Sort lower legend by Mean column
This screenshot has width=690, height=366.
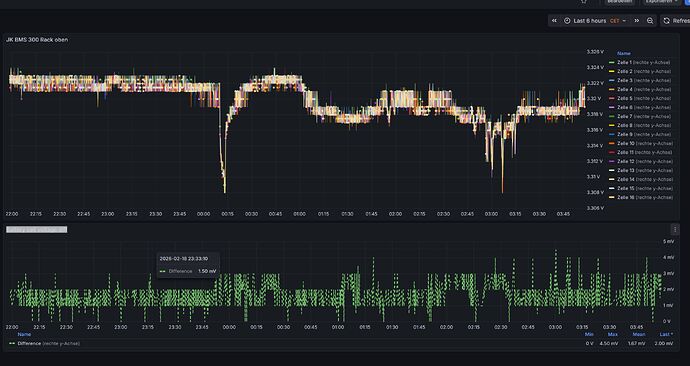(639, 334)
